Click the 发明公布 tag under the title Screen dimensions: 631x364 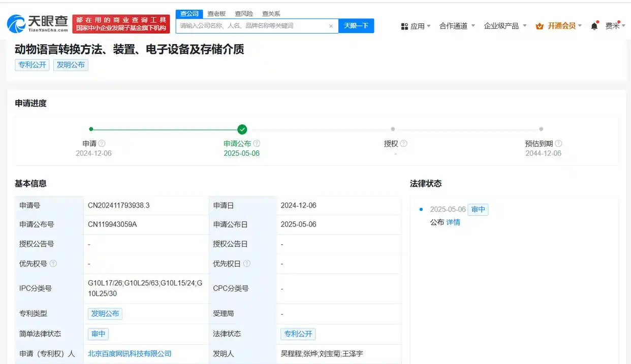click(x=71, y=65)
